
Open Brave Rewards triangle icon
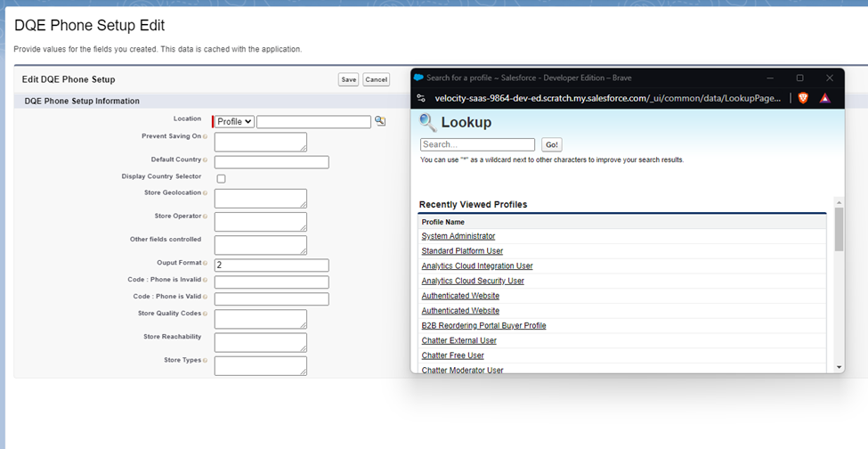click(x=824, y=98)
